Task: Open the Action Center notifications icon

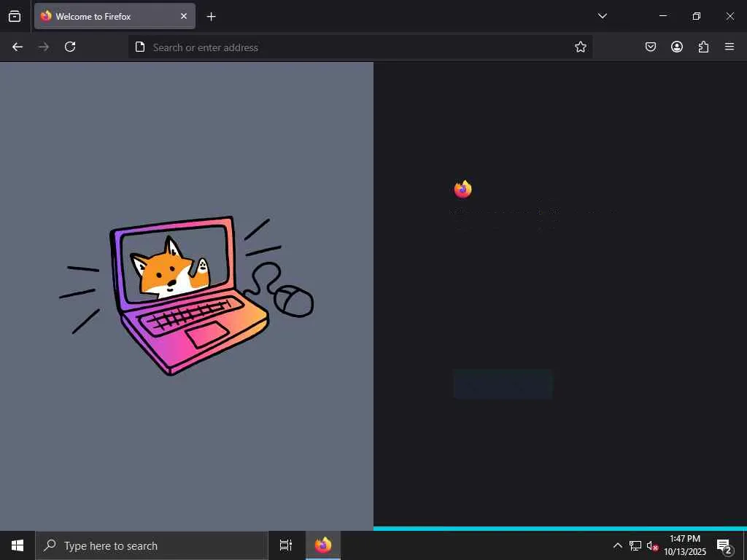Action: [724, 545]
